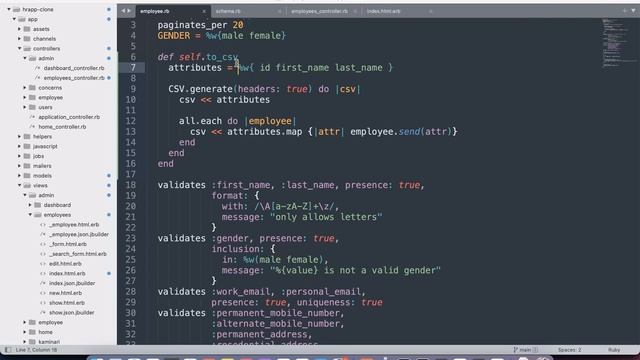Collapse the app folder arrow
640x360 pixels.
[x=14, y=19]
